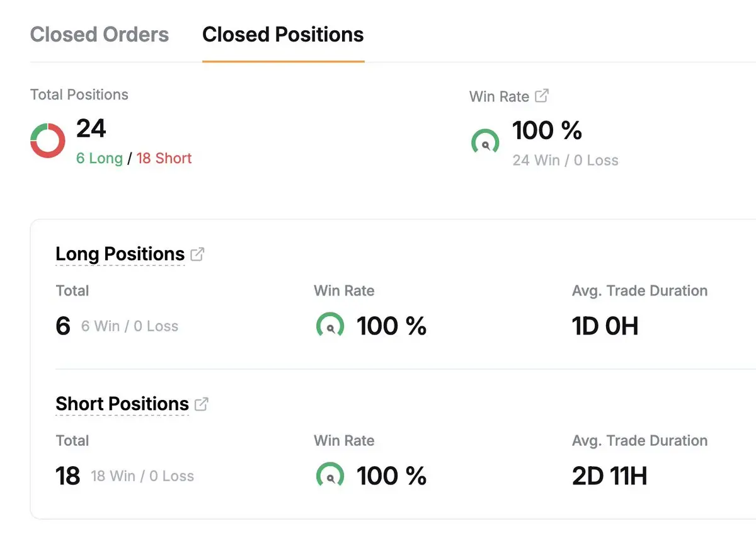Click the 18 Win / 0 Loss text
This screenshot has width=756, height=536.
point(142,476)
